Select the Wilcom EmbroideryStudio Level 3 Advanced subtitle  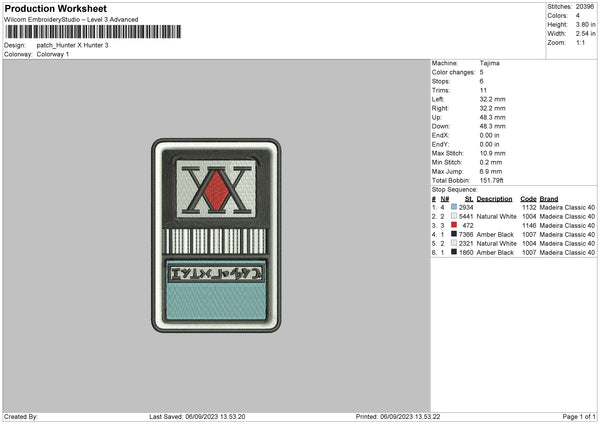pyautogui.click(x=71, y=20)
